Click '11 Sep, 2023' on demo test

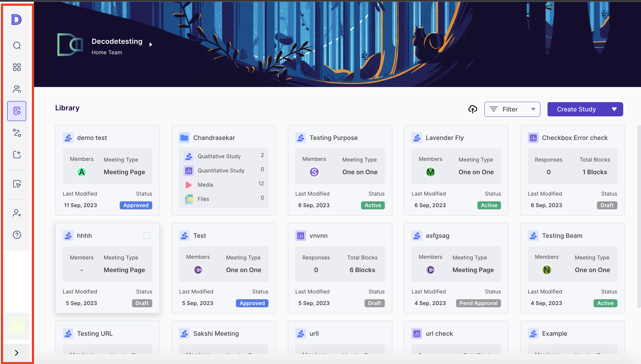80,205
